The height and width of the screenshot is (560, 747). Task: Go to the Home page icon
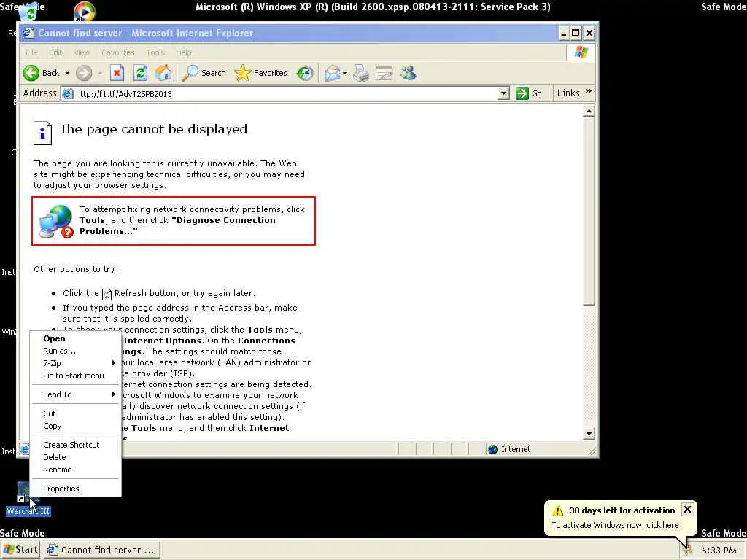163,73
